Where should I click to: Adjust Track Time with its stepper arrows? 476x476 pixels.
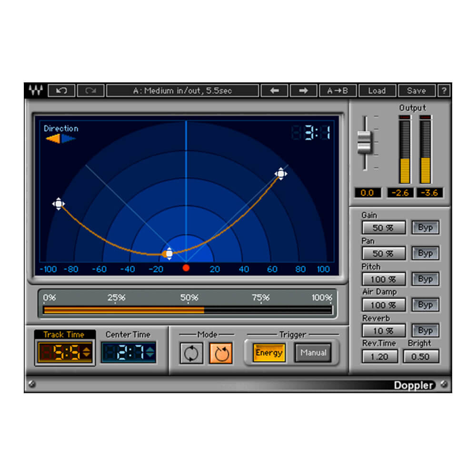[87, 352]
